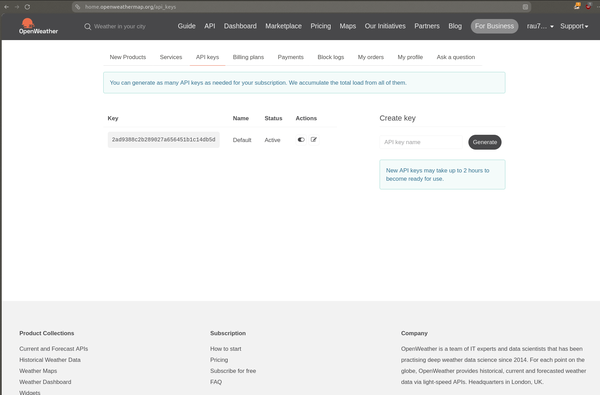Click the icon at the right end of the address bar
Viewport: 600px width, 395px height.
pyautogui.click(x=525, y=7)
